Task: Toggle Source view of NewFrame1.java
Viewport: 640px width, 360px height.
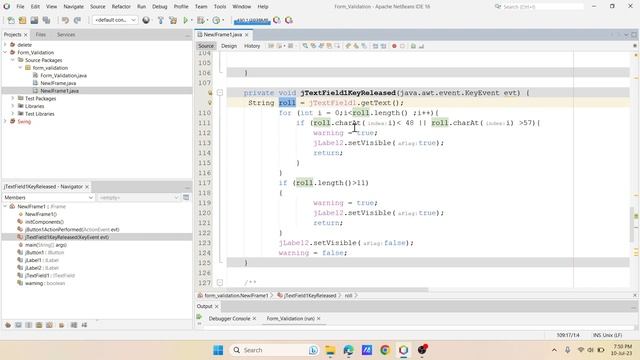Action: pos(206,46)
